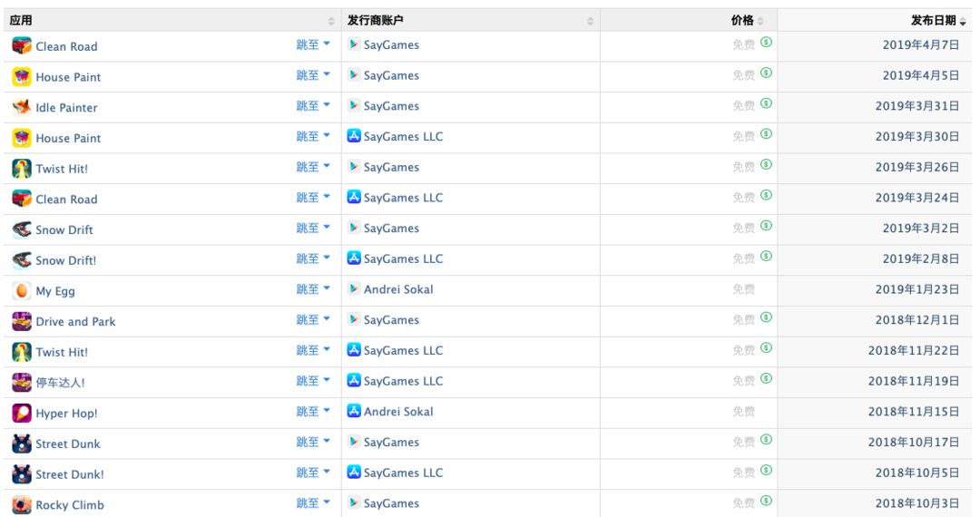The height and width of the screenshot is (517, 980).
Task: Click the Drive and Park app icon
Action: point(22,322)
